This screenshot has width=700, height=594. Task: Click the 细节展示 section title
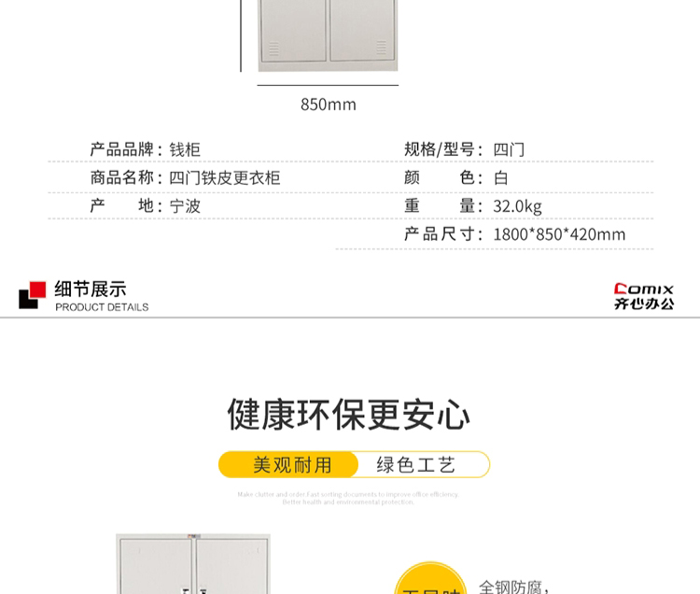coord(91,289)
